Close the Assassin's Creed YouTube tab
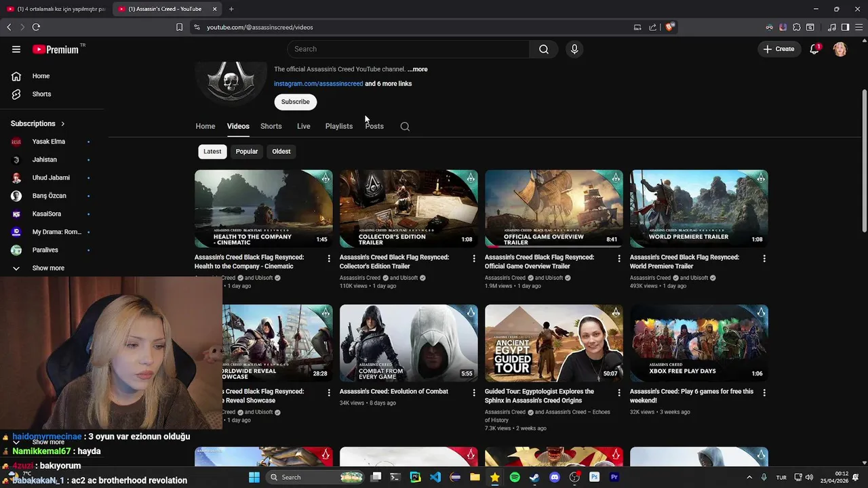The image size is (868, 488). click(215, 9)
